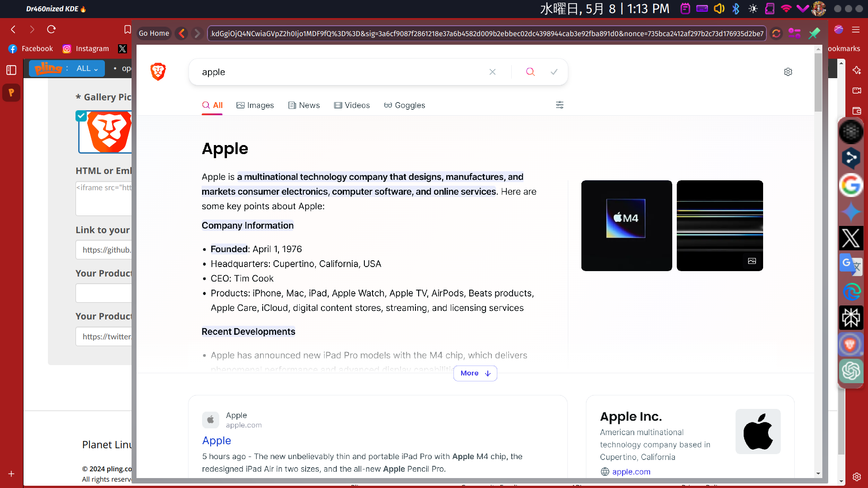868x488 pixels.
Task: Switch to the News search tab
Action: (x=304, y=105)
